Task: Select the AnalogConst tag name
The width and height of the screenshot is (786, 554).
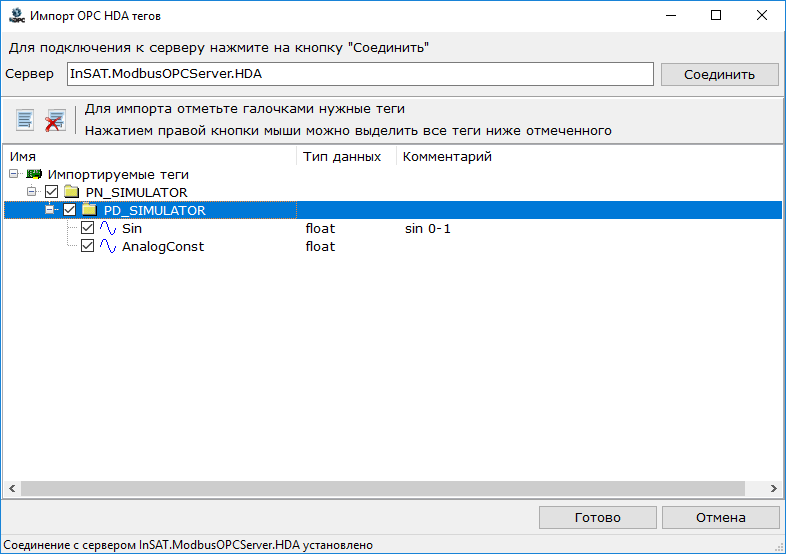Action: click(163, 247)
